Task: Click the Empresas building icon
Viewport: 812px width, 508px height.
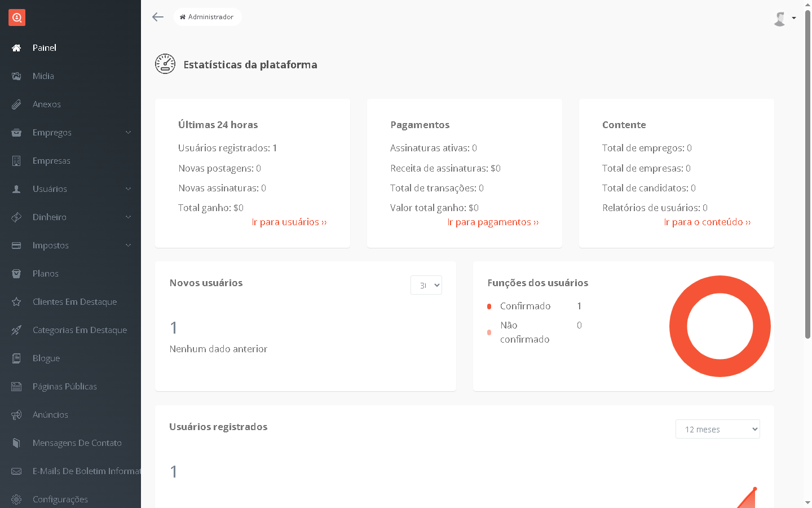Action: point(16,161)
